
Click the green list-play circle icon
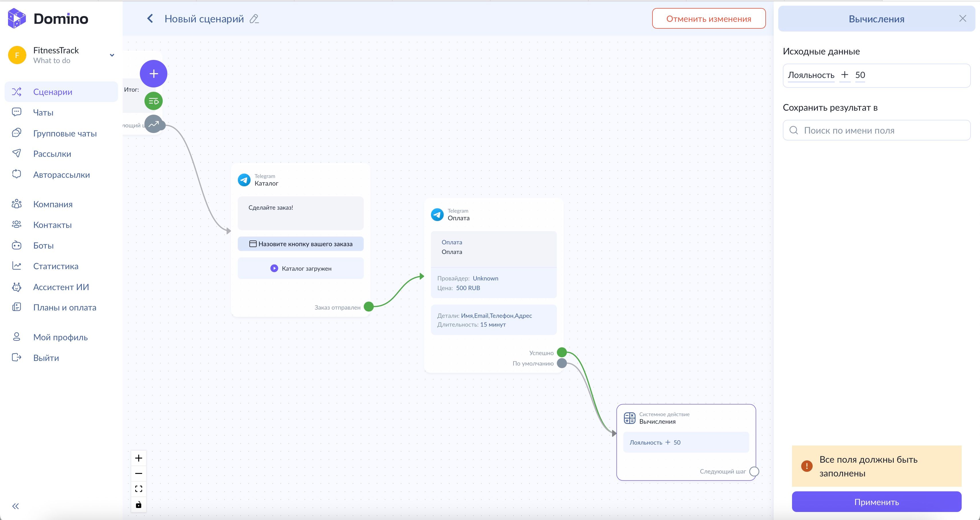[153, 101]
